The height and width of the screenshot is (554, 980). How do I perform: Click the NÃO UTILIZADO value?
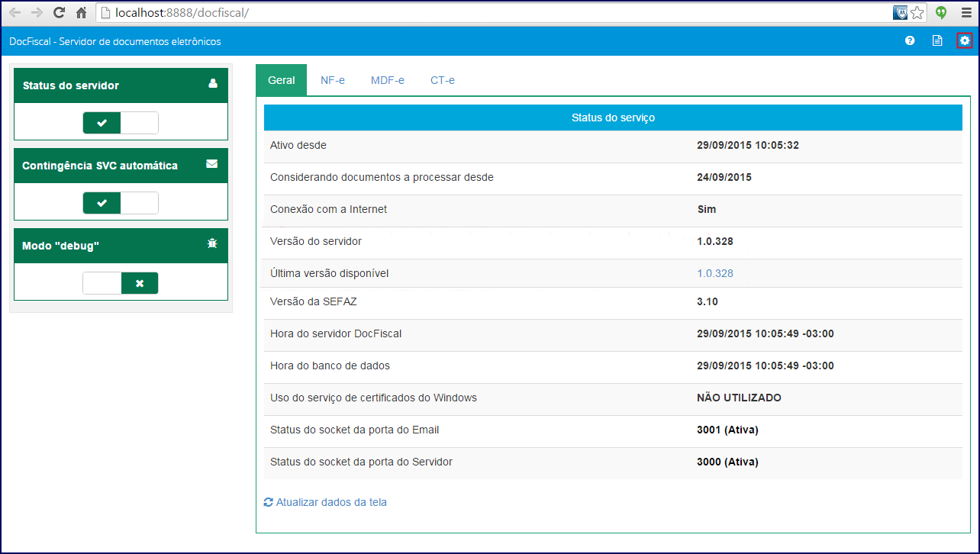tap(739, 398)
